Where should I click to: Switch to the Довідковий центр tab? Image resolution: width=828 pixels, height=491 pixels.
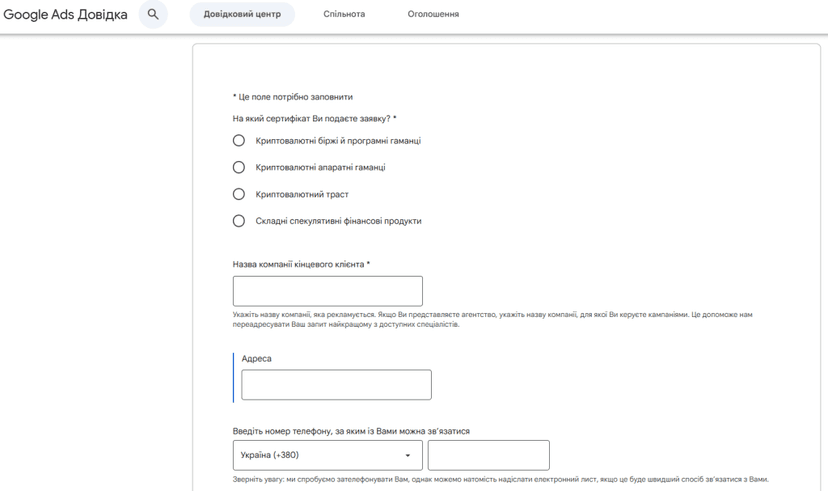click(x=242, y=14)
